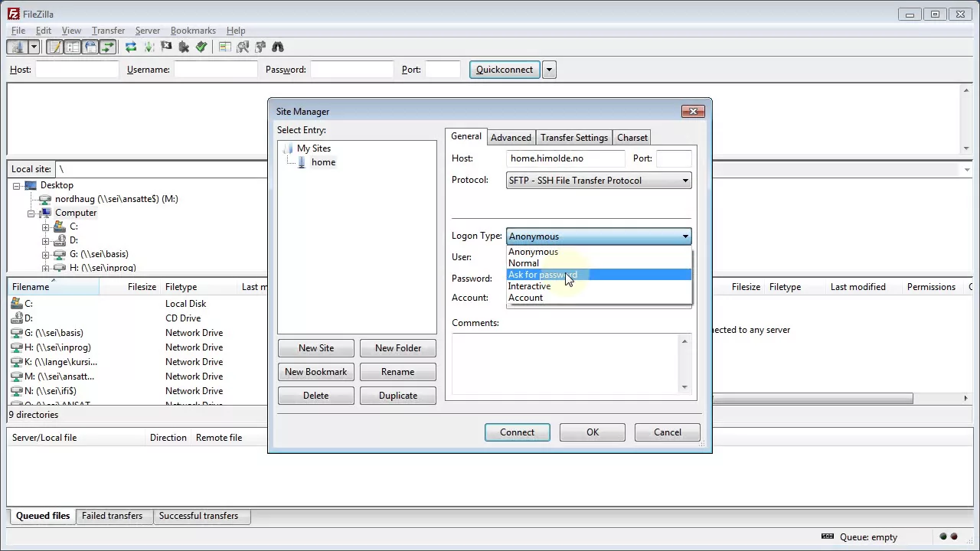
Task: Open the Charset tab
Action: pos(632,138)
